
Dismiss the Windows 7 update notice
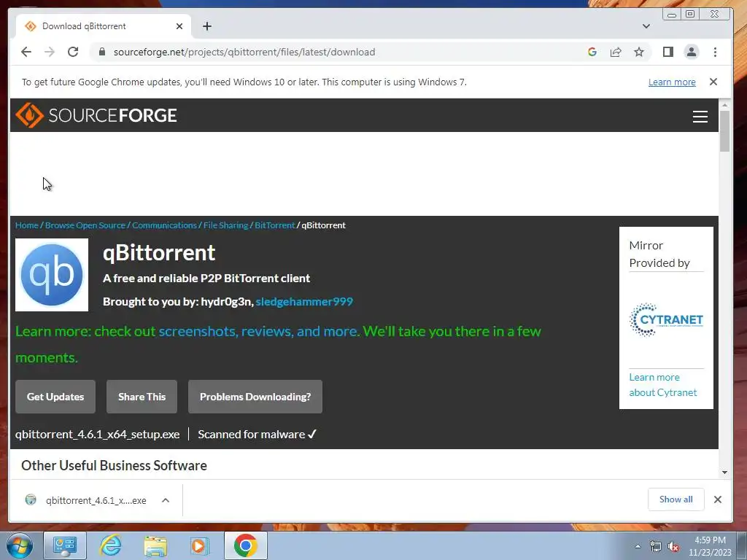click(713, 82)
